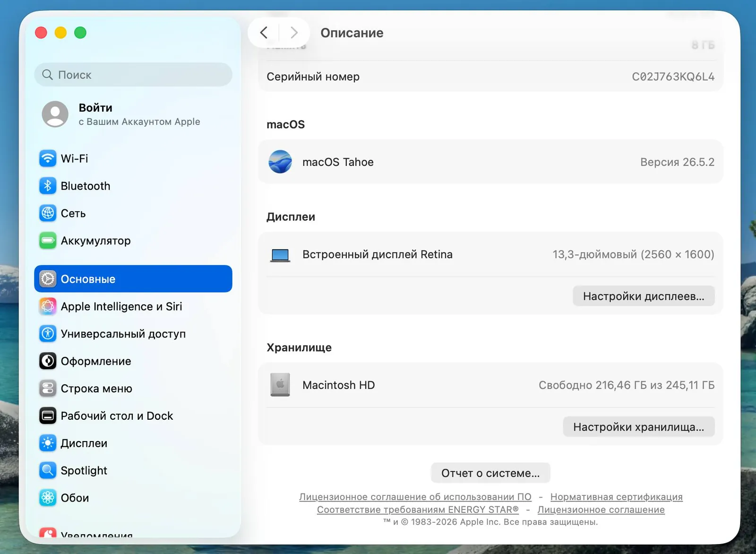This screenshot has height=554, width=756.
Task: Click the Сеть globe icon
Action: [48, 213]
